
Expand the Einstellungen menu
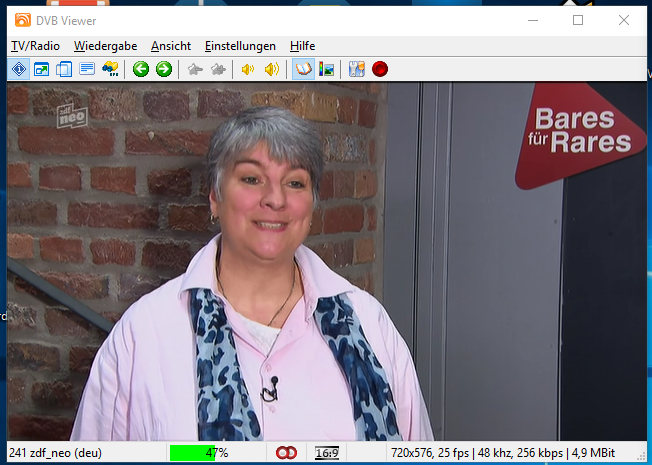point(240,46)
